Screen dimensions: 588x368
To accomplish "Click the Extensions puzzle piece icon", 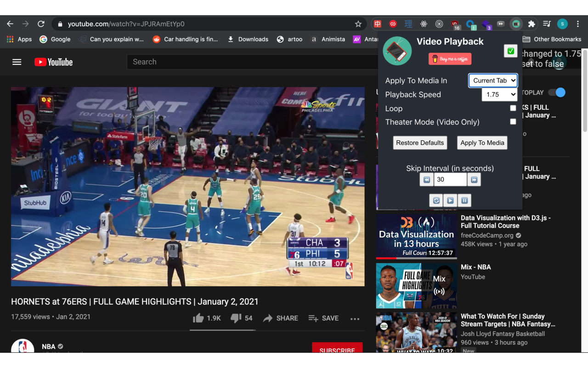I will (x=531, y=23).
